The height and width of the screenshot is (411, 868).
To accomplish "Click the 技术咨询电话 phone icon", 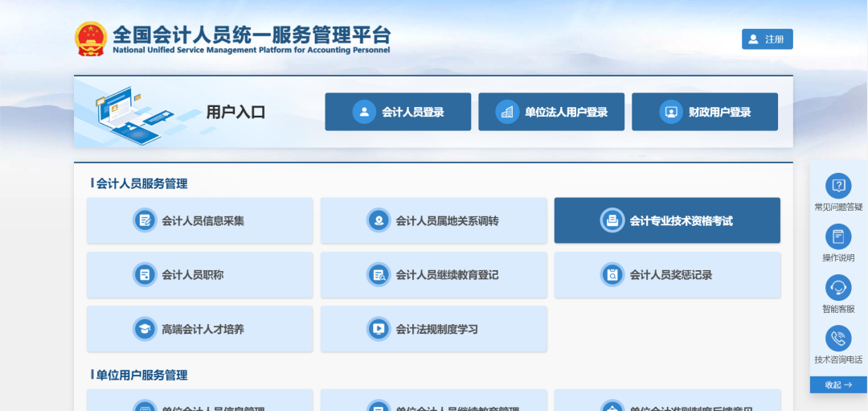I will [x=838, y=339].
